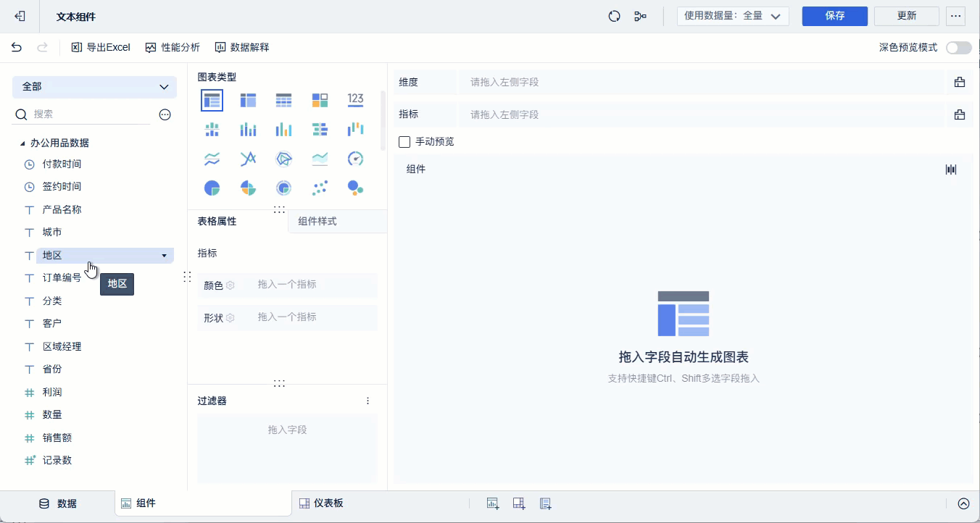Open the 全部 dataset dropdown
980x523 pixels.
point(94,87)
